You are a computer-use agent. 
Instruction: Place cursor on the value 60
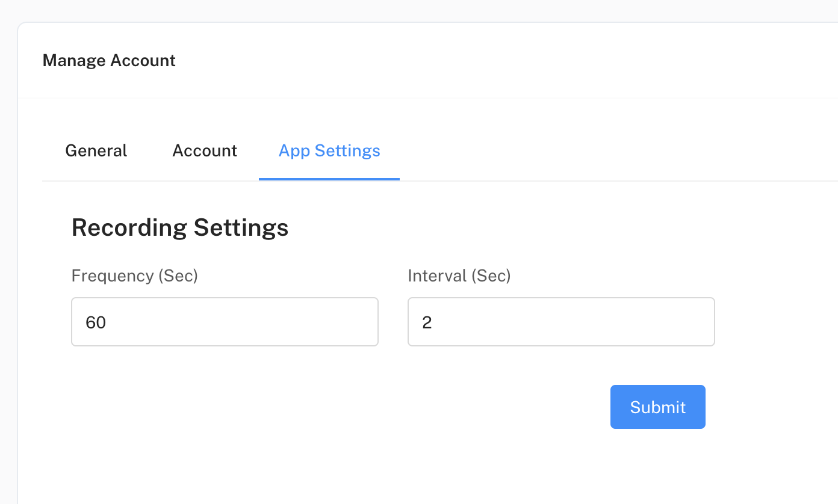pyautogui.click(x=96, y=323)
